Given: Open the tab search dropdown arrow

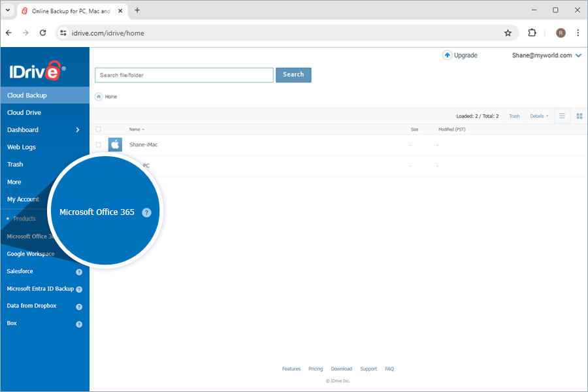Looking at the screenshot, I should click(x=7, y=10).
